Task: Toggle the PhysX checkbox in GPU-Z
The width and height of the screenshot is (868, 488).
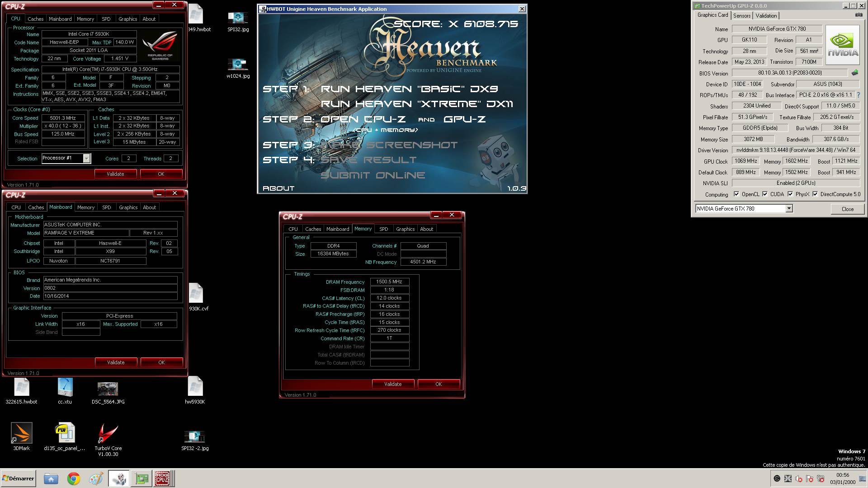Action: [x=790, y=194]
